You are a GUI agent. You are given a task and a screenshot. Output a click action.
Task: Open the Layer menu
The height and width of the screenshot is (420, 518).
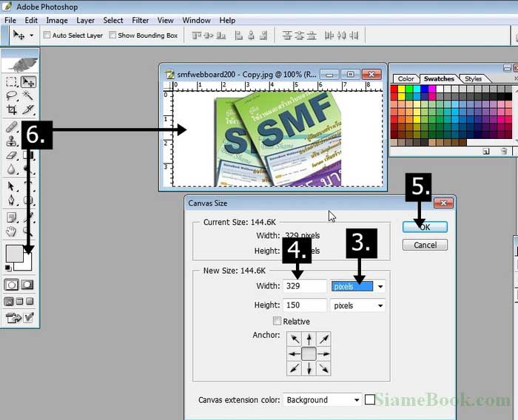86,20
